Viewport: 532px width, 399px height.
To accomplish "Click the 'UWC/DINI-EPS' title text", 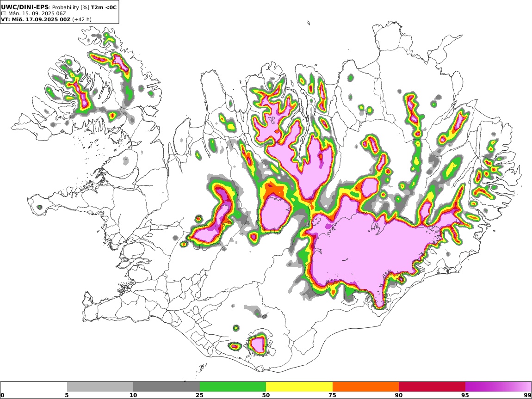I will [x=25, y=7].
